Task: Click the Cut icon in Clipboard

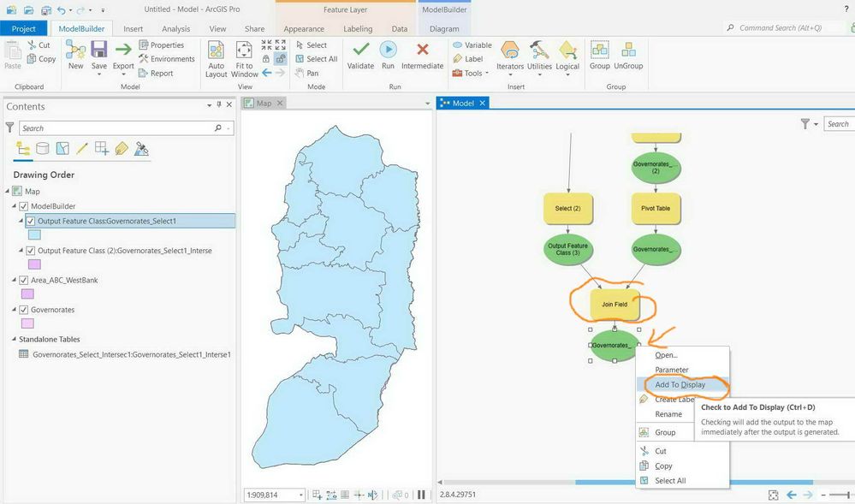Action: tap(33, 44)
